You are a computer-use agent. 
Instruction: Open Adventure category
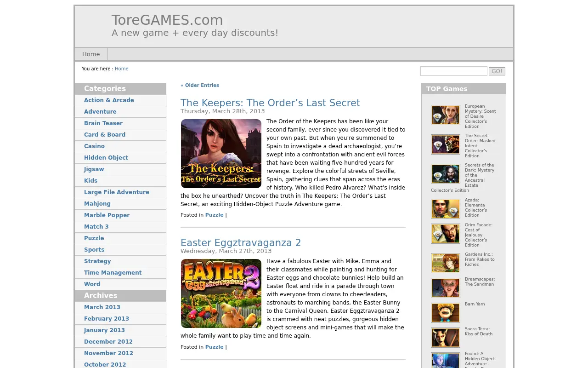click(x=120, y=112)
